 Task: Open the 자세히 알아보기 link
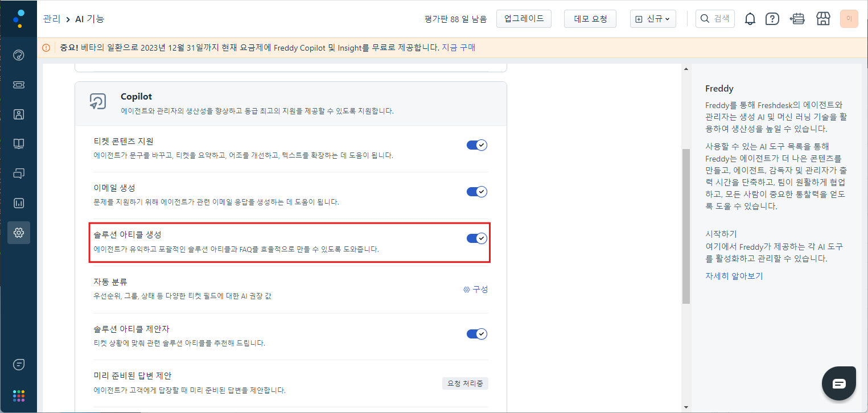(734, 276)
